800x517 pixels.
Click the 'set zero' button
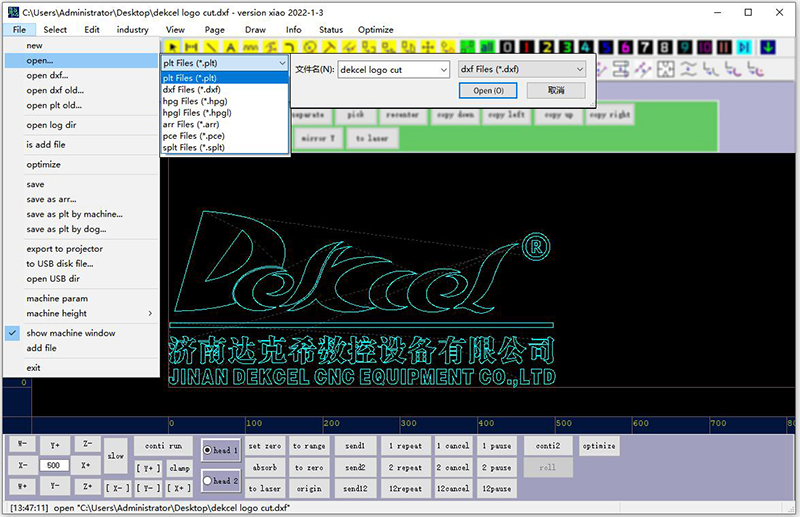click(265, 446)
